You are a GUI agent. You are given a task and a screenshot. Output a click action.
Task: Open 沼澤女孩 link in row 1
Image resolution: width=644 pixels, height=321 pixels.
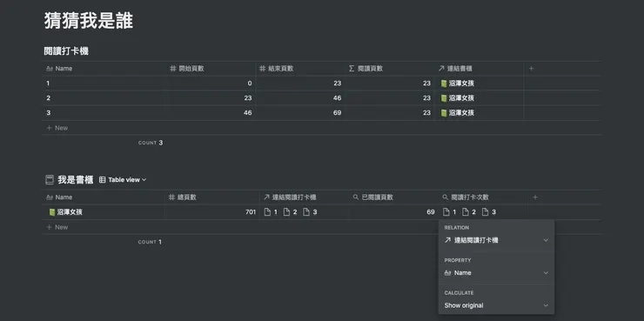(x=457, y=84)
